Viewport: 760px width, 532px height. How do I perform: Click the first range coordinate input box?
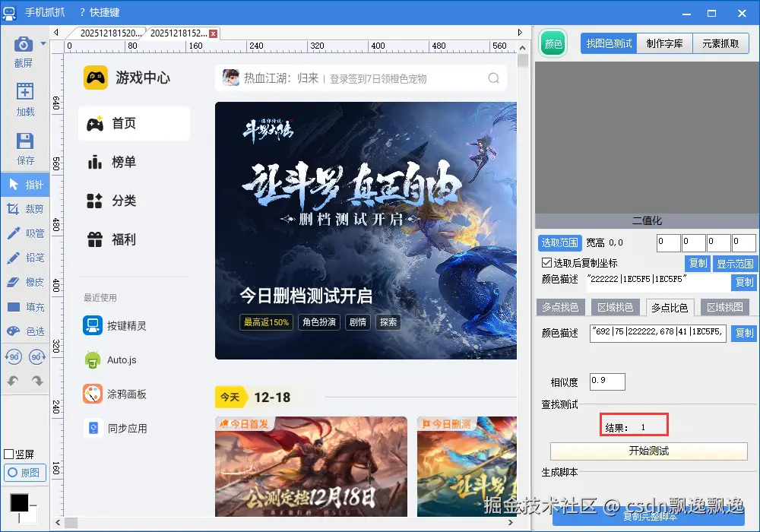[668, 242]
